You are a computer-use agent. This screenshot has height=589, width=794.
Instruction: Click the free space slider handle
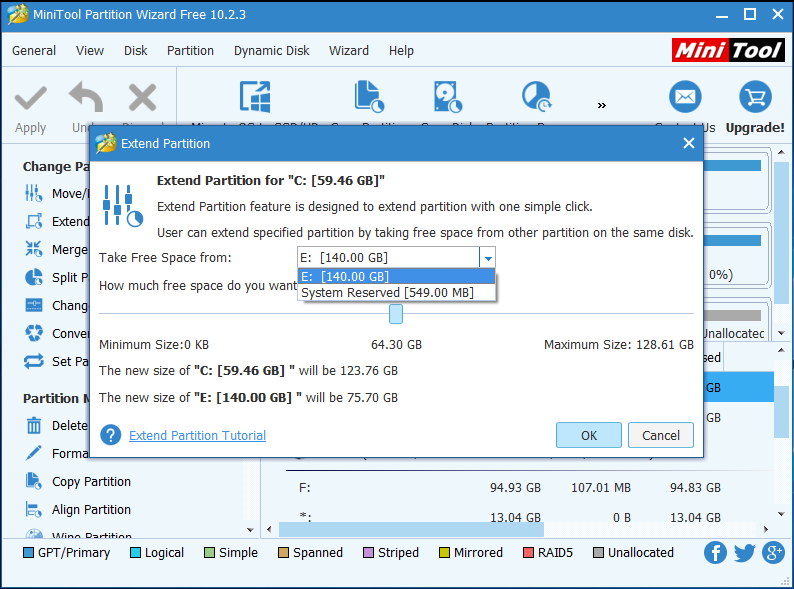395,314
